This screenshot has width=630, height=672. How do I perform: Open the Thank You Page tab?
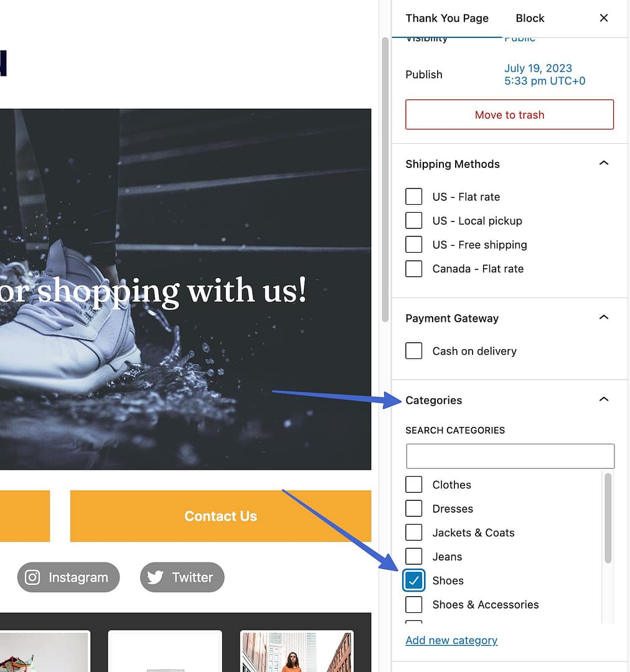click(447, 19)
